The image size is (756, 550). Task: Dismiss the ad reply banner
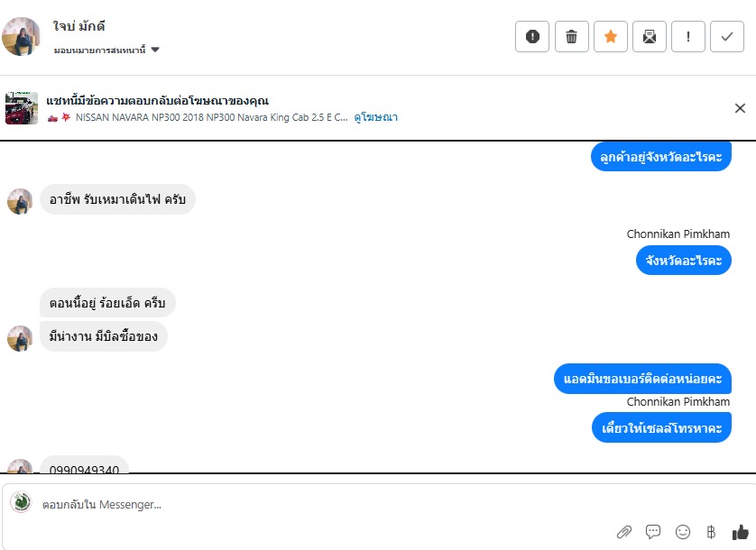(x=740, y=108)
